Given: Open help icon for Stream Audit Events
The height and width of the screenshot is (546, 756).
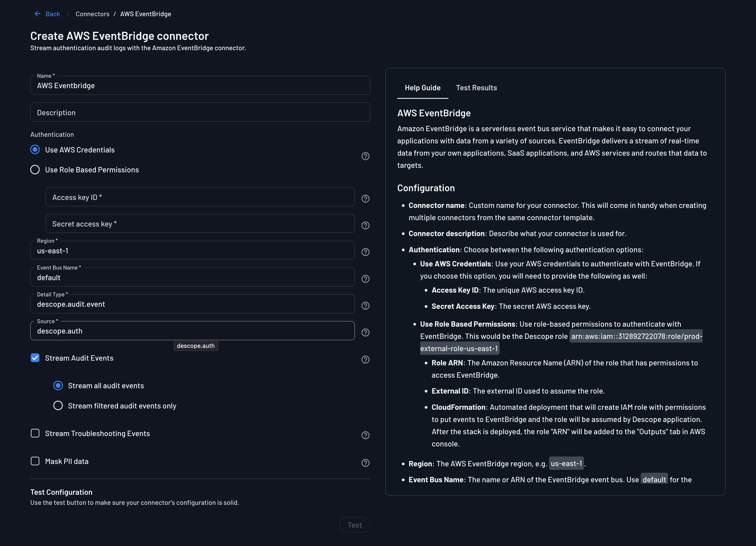Looking at the screenshot, I should (365, 359).
